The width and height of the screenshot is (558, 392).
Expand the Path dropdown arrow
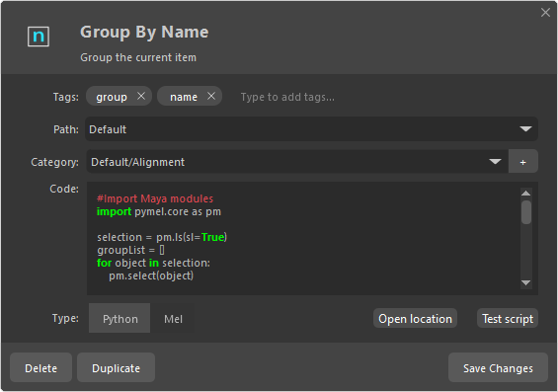point(525,128)
